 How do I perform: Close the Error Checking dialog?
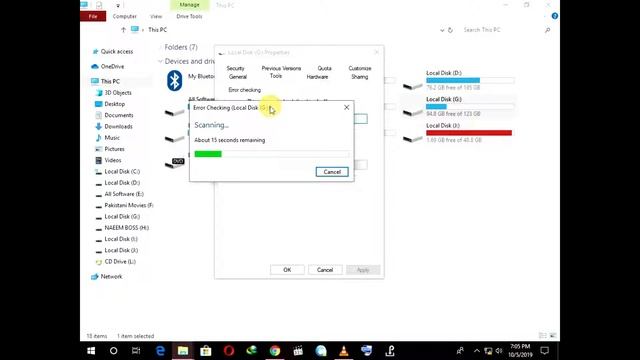[347, 107]
